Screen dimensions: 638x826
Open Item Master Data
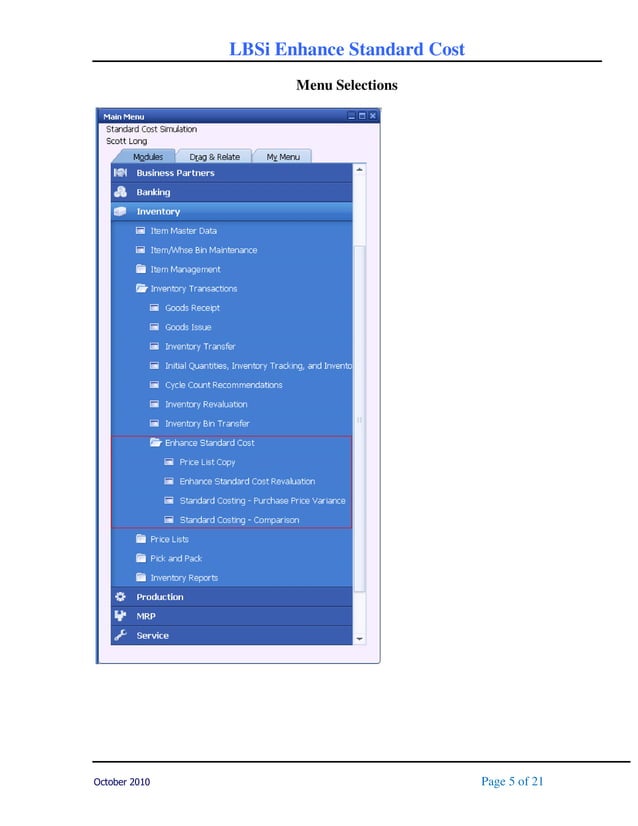[x=183, y=231]
